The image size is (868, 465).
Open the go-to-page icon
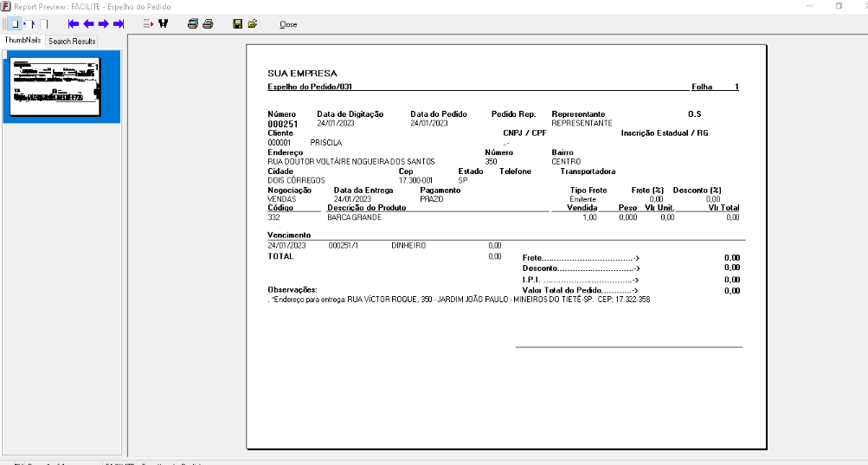coord(148,24)
